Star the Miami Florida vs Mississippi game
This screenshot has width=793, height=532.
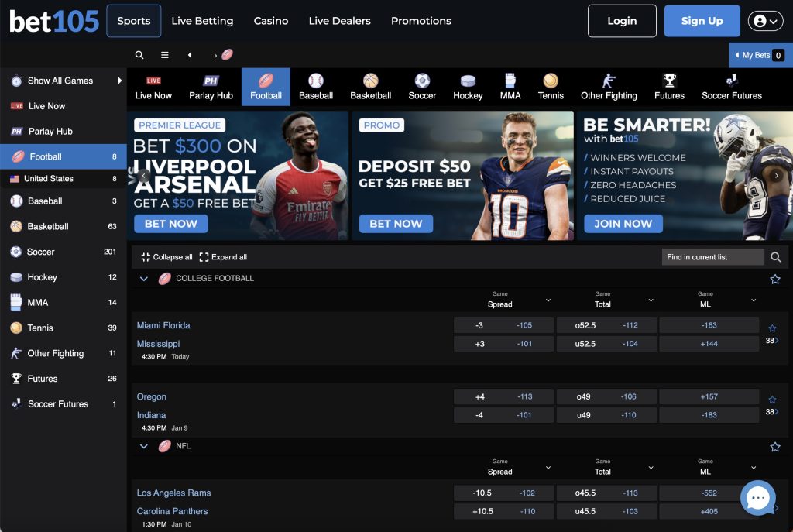pos(772,328)
